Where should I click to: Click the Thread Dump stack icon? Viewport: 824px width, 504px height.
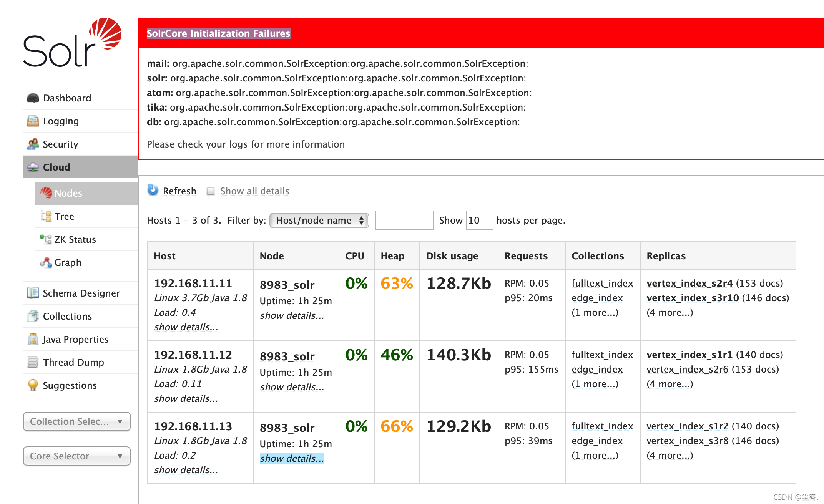[33, 362]
